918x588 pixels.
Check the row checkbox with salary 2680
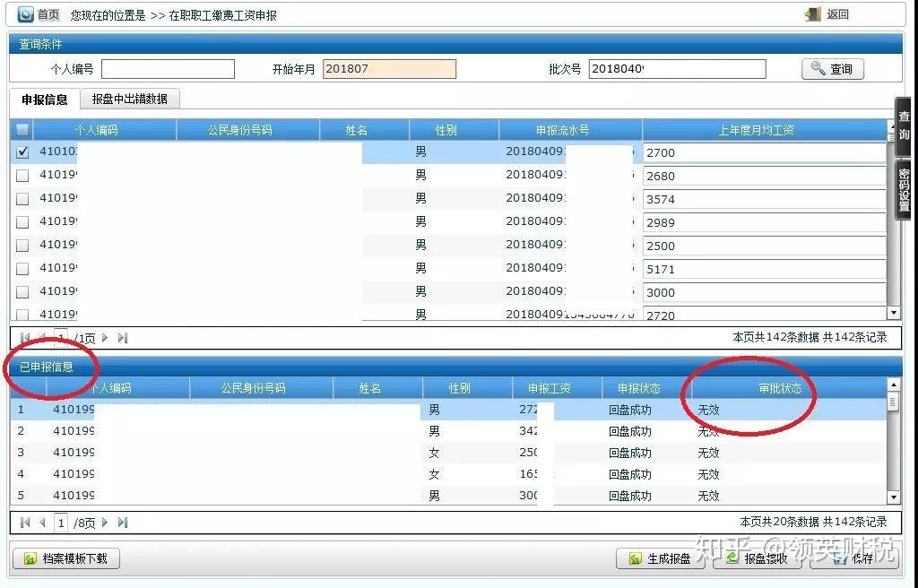[x=22, y=175]
